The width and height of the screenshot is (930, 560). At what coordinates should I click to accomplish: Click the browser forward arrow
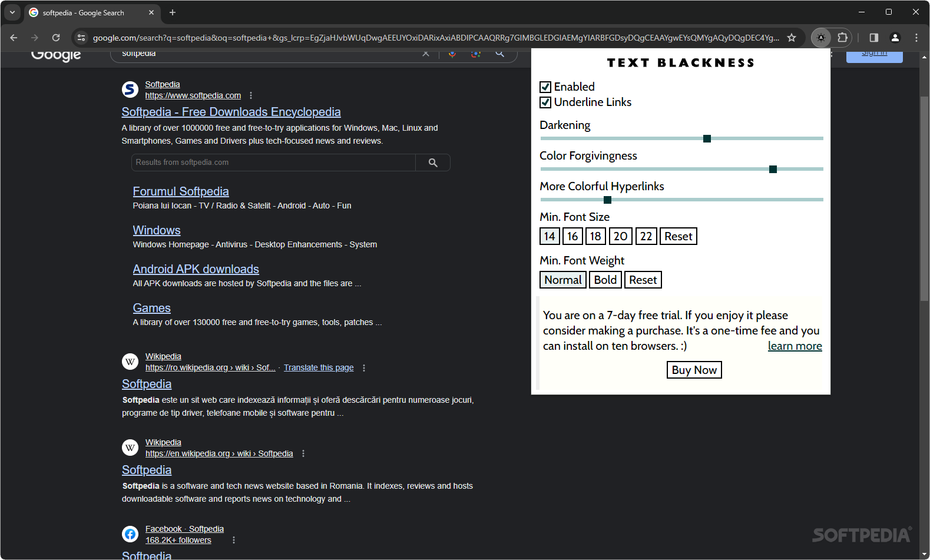pyautogui.click(x=35, y=38)
